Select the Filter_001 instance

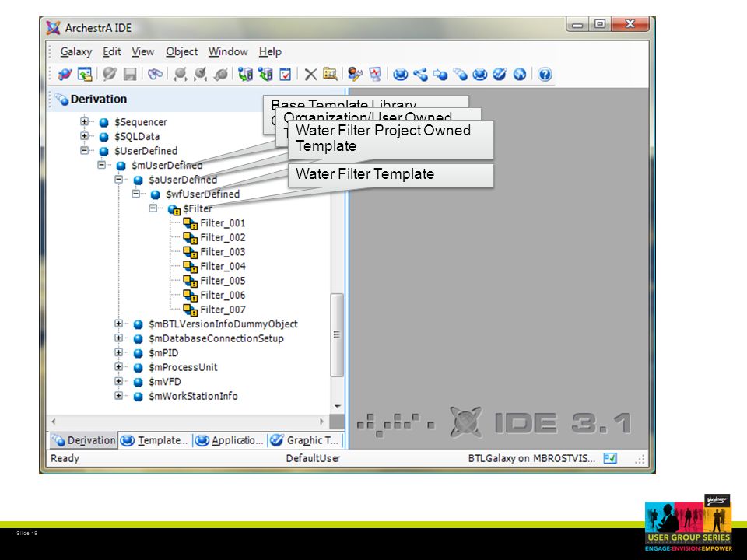click(x=223, y=223)
